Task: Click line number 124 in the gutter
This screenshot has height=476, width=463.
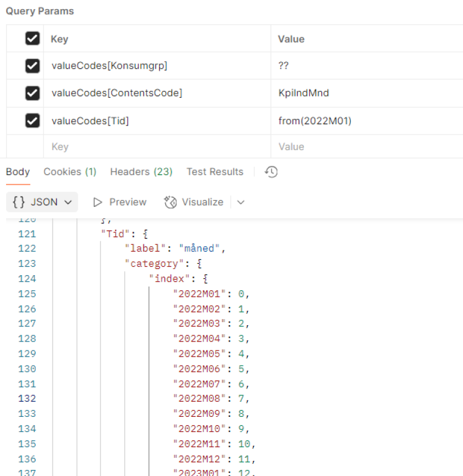Action: pyautogui.click(x=27, y=279)
